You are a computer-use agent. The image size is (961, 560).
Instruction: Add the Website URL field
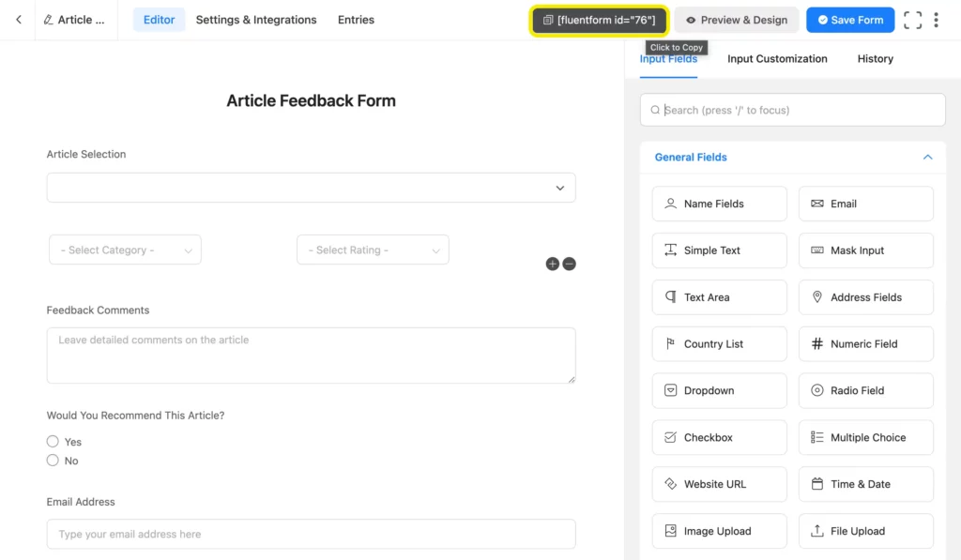[x=720, y=484]
